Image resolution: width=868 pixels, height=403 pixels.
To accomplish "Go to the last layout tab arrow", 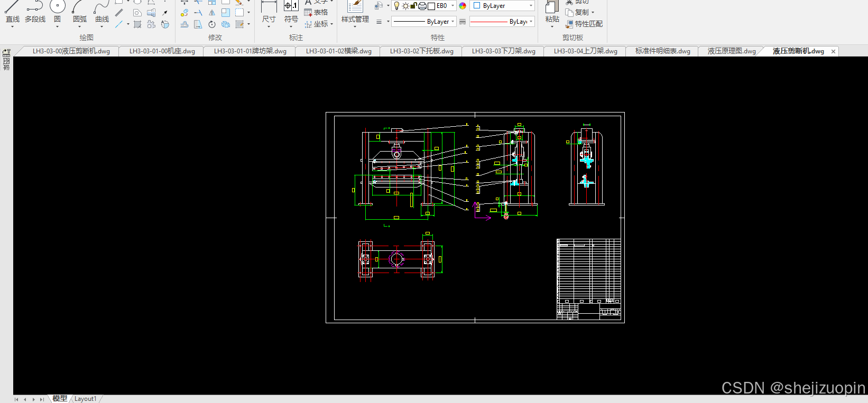I will (x=42, y=399).
